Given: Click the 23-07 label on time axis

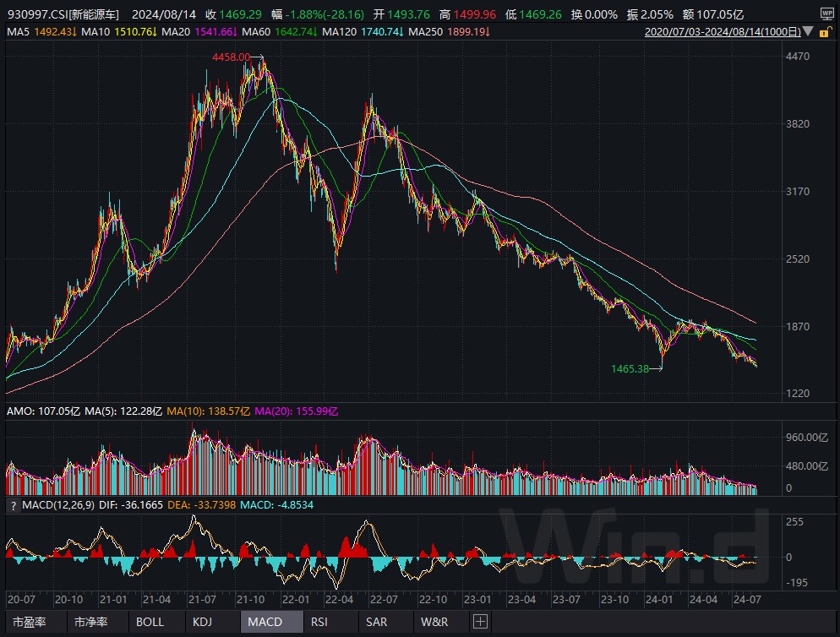Looking at the screenshot, I should (566, 600).
